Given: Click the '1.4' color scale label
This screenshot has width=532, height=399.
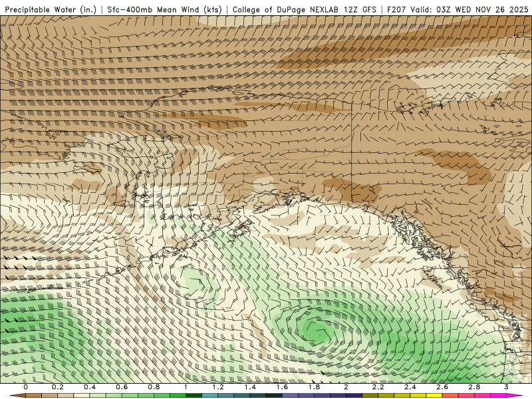Looking at the screenshot, I should click(250, 387).
